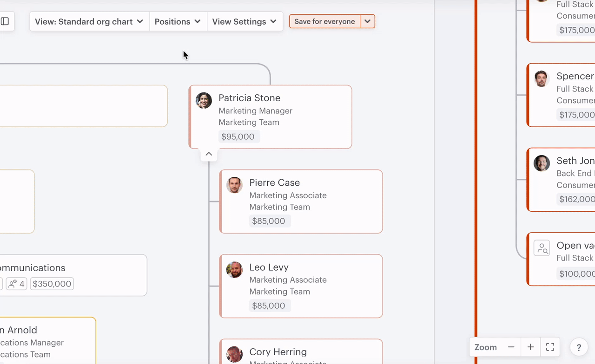Click Patricia Stone's $95,000 salary badge
This screenshot has height=364, width=595.
click(x=238, y=136)
